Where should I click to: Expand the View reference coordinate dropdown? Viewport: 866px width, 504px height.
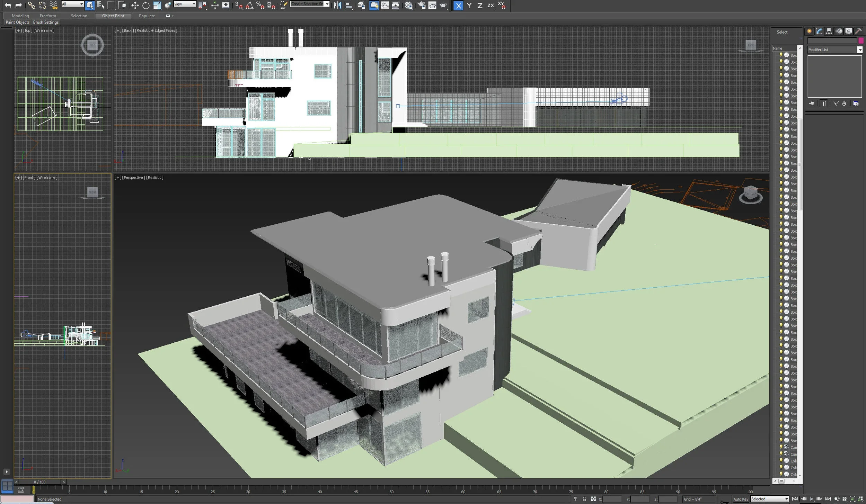194,4
